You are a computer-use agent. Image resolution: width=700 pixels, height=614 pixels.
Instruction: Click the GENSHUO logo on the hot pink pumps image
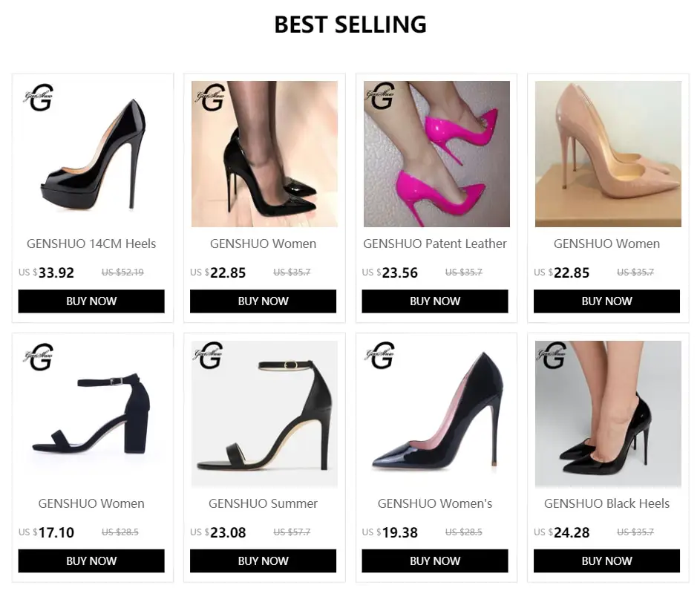[382, 97]
